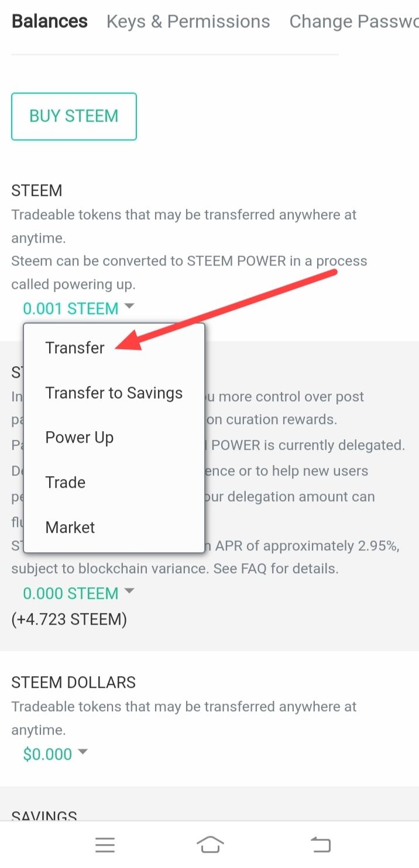419x868 pixels.
Task: Tap the Android recent apps menu icon
Action: point(105,845)
